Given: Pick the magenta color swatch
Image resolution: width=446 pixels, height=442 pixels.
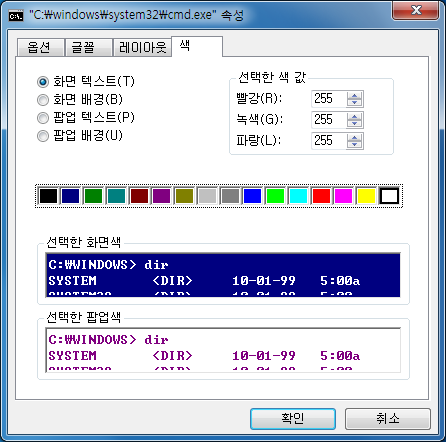Looking at the screenshot, I should pyautogui.click(x=344, y=196).
